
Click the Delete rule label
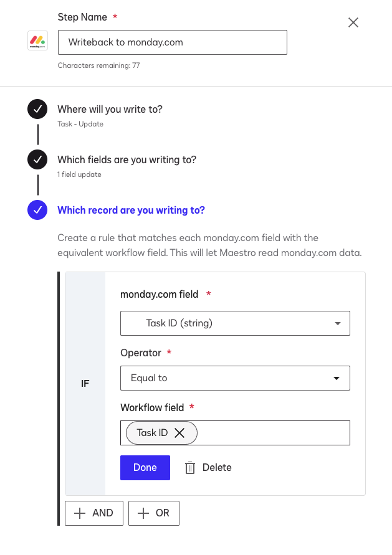tap(217, 468)
